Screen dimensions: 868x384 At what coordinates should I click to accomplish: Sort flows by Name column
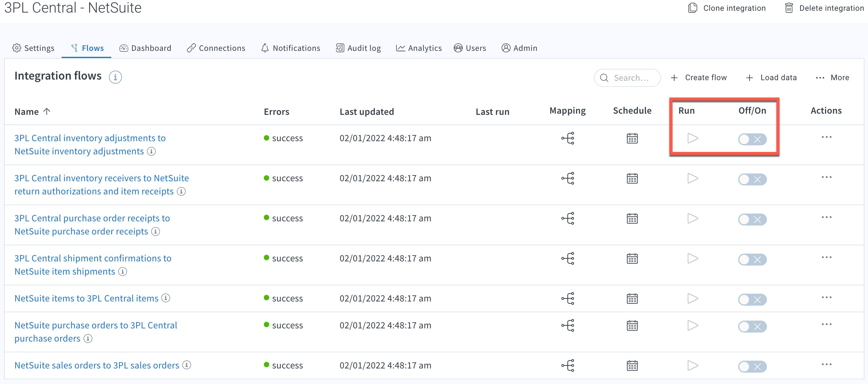pyautogui.click(x=32, y=112)
